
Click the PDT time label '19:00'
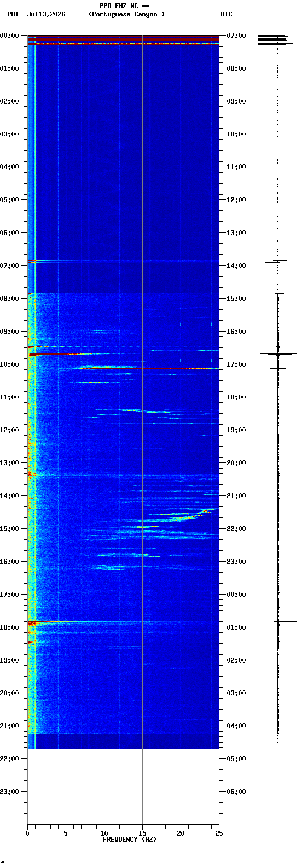pyautogui.click(x=10, y=660)
